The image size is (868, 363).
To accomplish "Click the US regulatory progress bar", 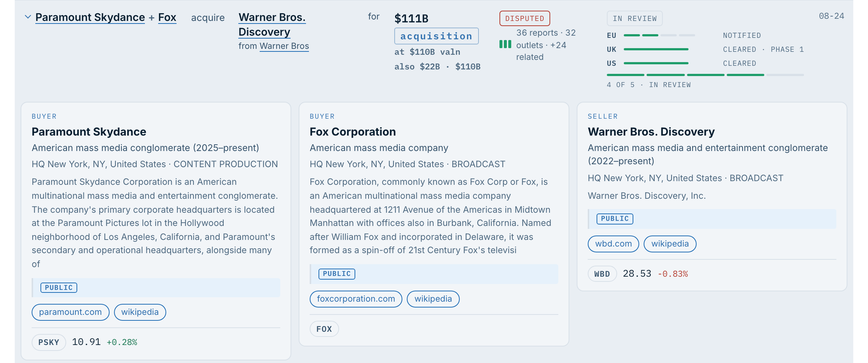I will coord(656,63).
